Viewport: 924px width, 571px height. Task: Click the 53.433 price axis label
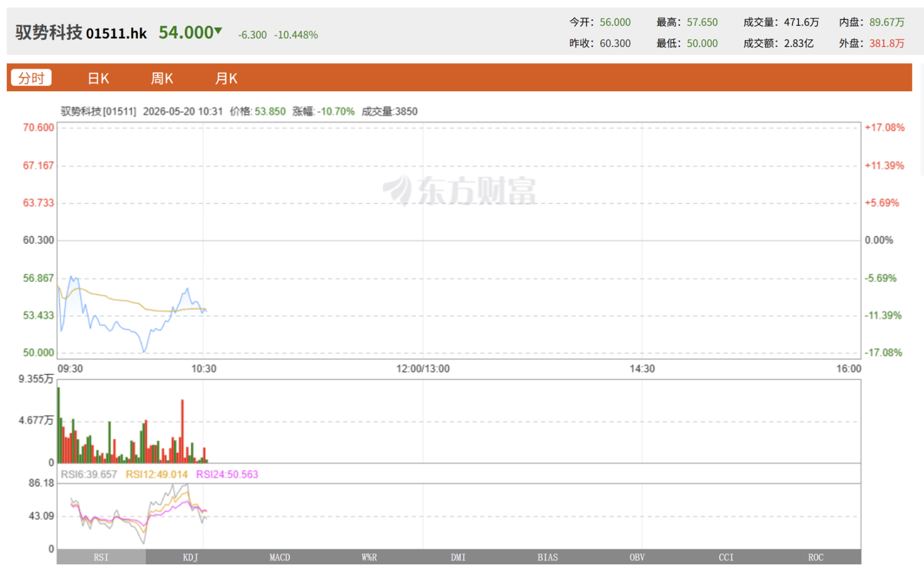click(38, 315)
